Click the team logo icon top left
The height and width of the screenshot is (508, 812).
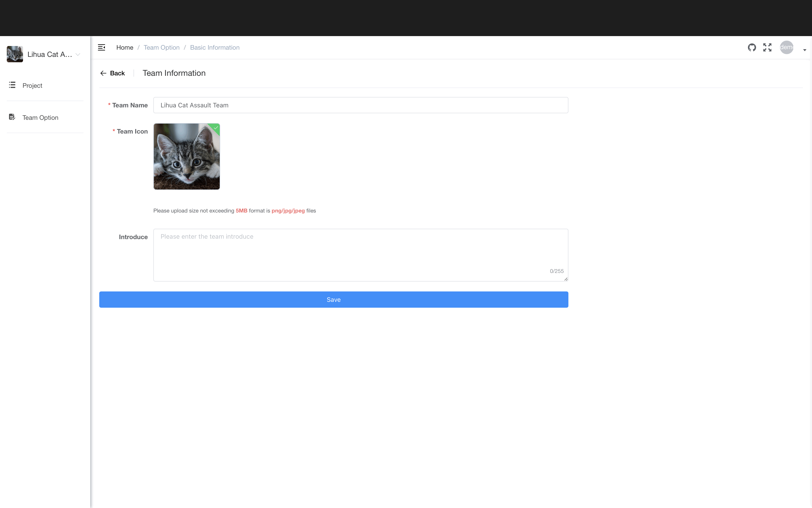[x=15, y=54]
